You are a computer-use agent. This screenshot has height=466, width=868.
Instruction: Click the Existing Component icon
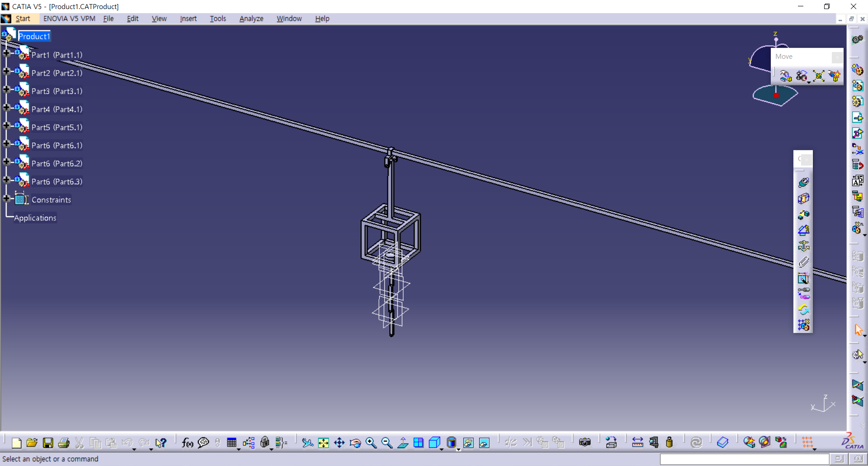pyautogui.click(x=857, y=117)
